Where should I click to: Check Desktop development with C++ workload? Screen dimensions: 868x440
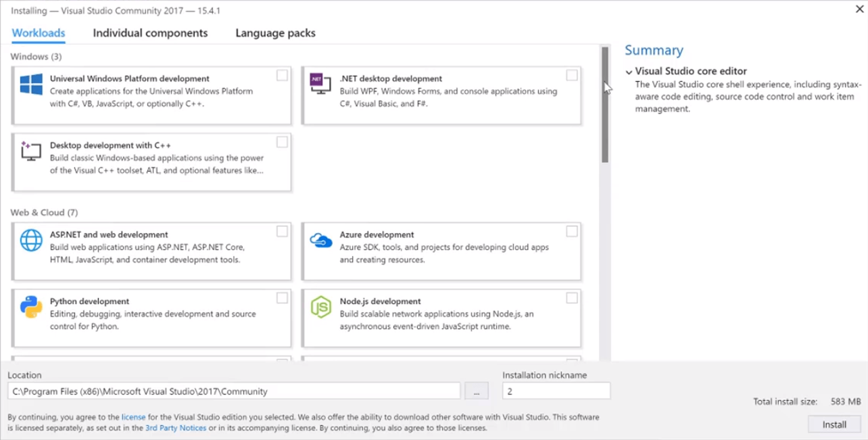[282, 142]
